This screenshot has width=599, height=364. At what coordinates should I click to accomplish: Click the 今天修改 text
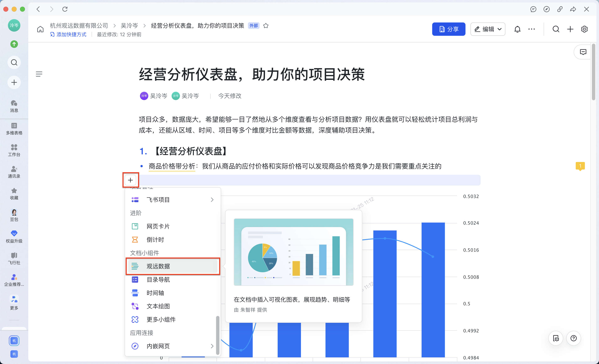230,96
